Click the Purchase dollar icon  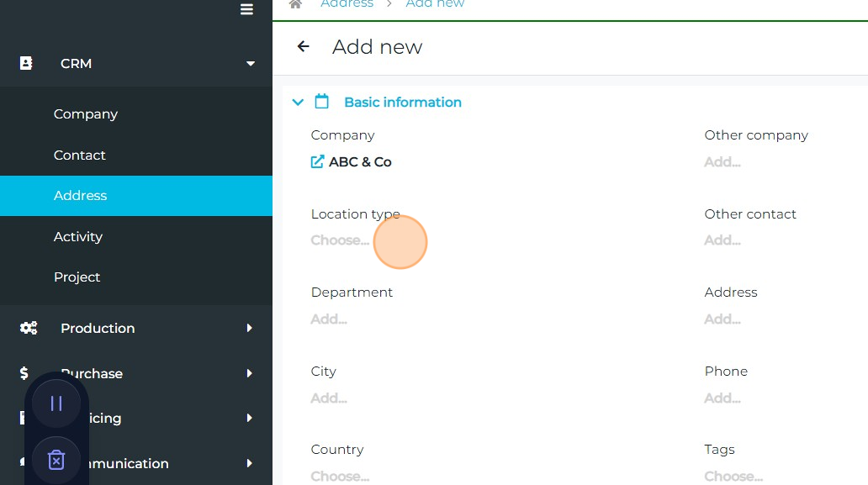pyautogui.click(x=24, y=373)
